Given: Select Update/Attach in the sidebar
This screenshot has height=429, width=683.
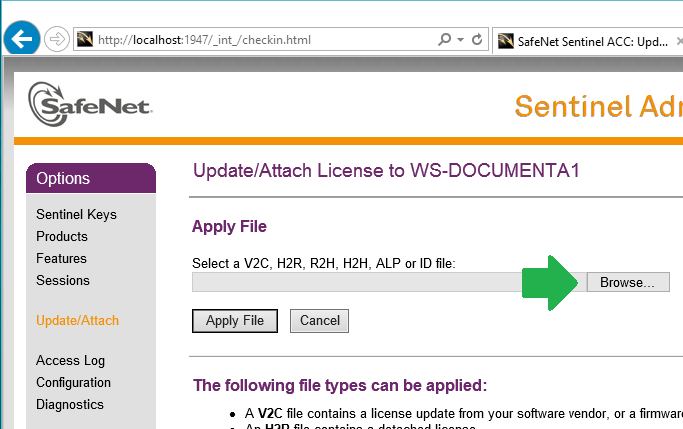Looking at the screenshot, I should 77,321.
